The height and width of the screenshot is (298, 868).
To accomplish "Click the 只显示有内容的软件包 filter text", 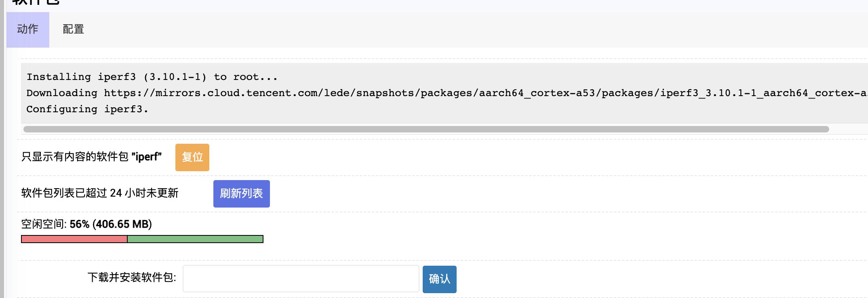I will coord(75,157).
